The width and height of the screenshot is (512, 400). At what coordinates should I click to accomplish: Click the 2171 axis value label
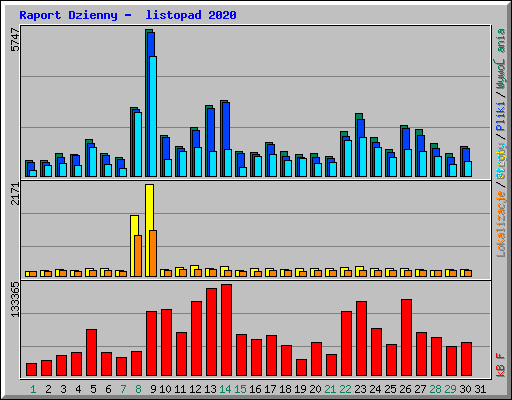(x=15, y=194)
